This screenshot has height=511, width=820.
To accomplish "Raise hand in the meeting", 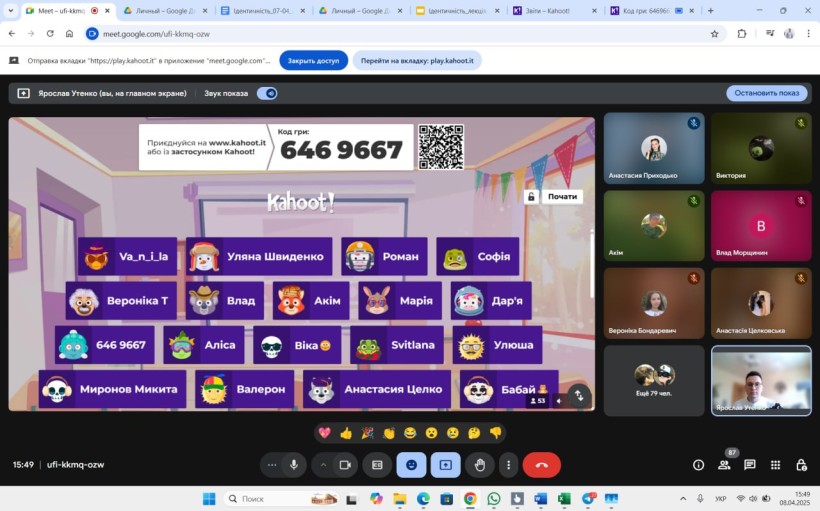I will pos(480,464).
